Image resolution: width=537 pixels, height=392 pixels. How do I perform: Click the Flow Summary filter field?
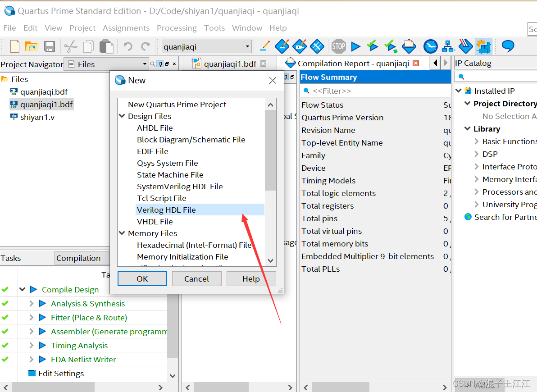pyautogui.click(x=375, y=91)
